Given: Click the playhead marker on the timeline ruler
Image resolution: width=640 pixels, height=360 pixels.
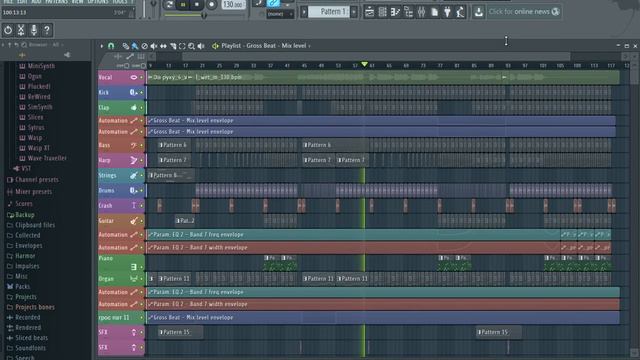Looking at the screenshot, I should (x=364, y=64).
